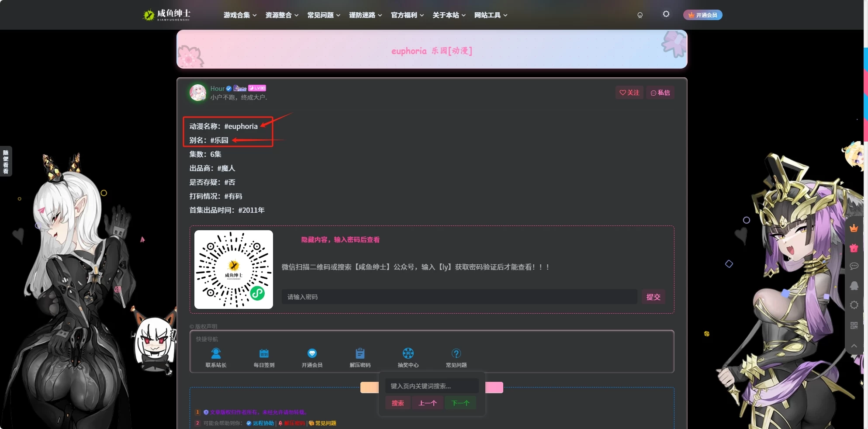
Task: Open the #乐园 tag link
Action: [219, 140]
